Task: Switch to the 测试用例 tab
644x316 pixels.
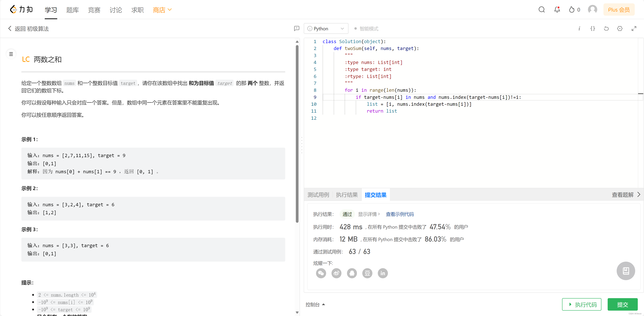Action: (x=318, y=195)
